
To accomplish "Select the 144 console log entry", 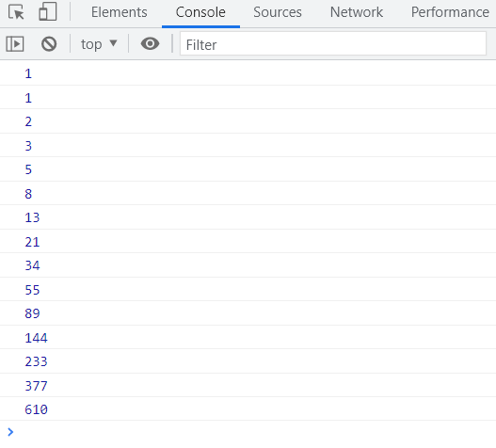I will click(x=248, y=338).
